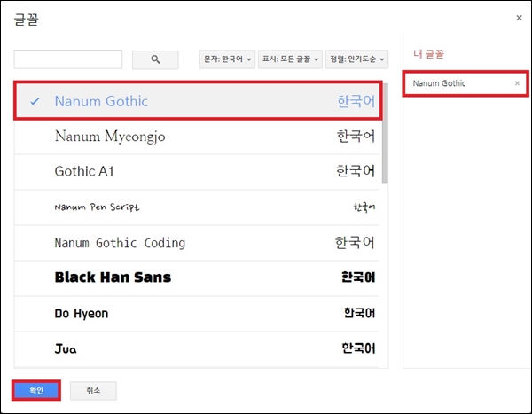The height and width of the screenshot is (414, 532).
Task: Select the Gothic A1 font
Action: [197, 172]
